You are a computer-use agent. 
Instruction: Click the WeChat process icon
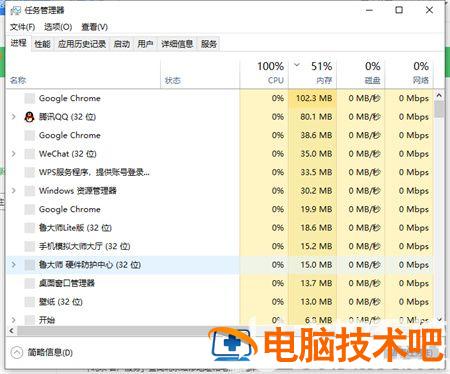[30, 154]
